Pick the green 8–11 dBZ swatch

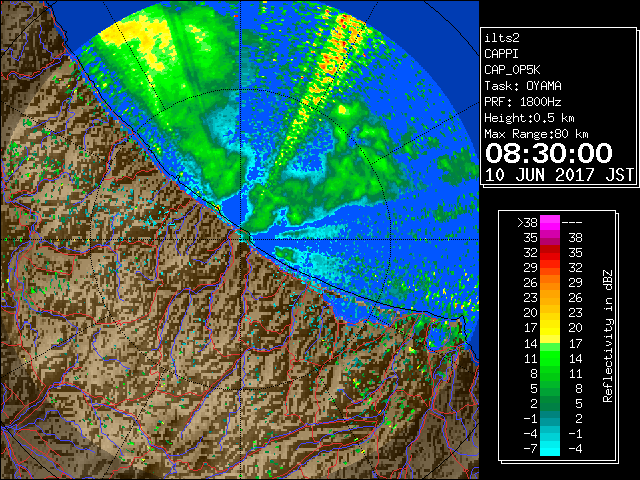[550, 373]
